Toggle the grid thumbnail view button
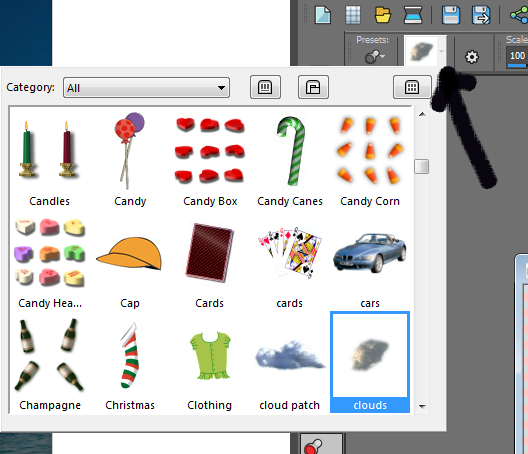Image resolution: width=528 pixels, height=454 pixels. (412, 87)
